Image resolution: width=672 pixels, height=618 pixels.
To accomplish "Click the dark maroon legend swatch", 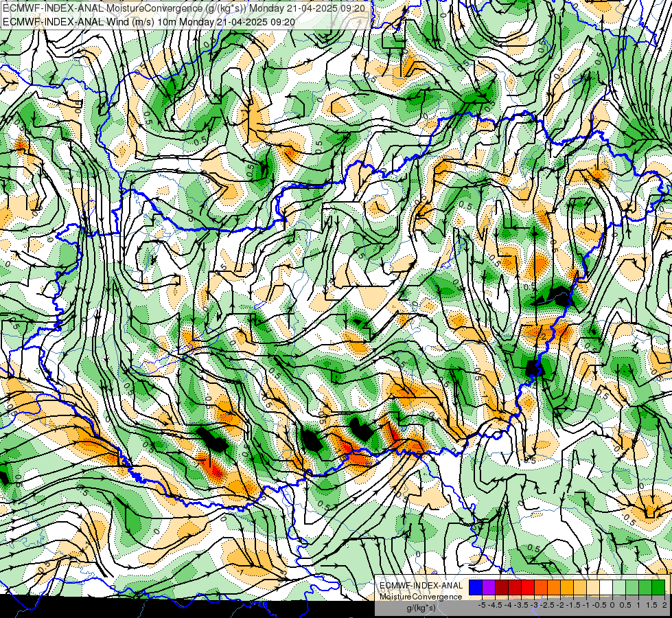I will point(502,587).
